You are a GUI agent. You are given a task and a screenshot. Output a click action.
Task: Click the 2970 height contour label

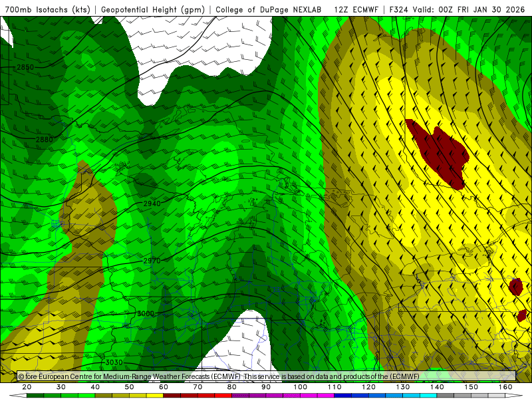pos(152,261)
